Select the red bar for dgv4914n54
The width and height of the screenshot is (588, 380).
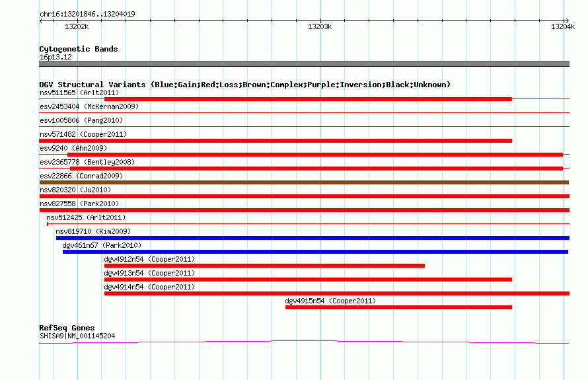click(x=337, y=293)
